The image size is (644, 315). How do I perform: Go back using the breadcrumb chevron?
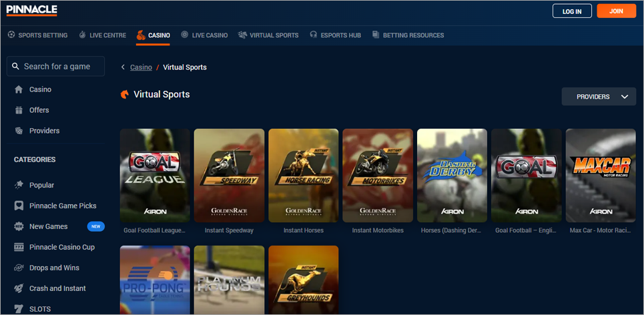click(123, 67)
